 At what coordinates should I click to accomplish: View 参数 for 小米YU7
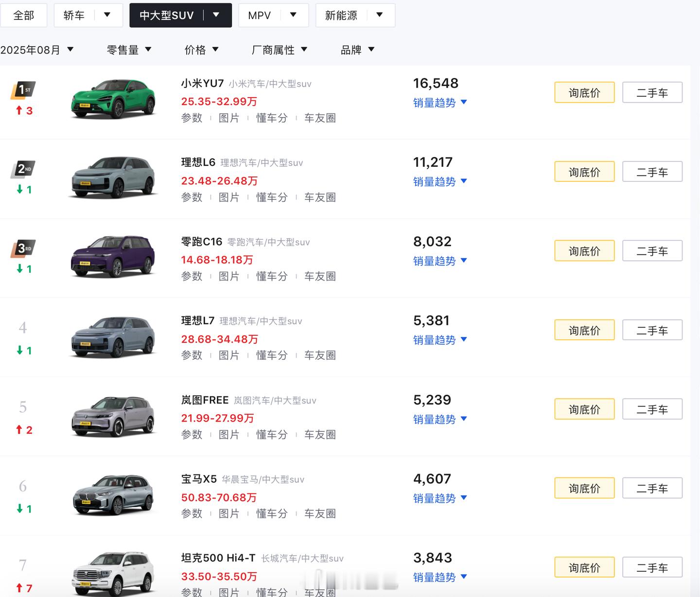(192, 118)
